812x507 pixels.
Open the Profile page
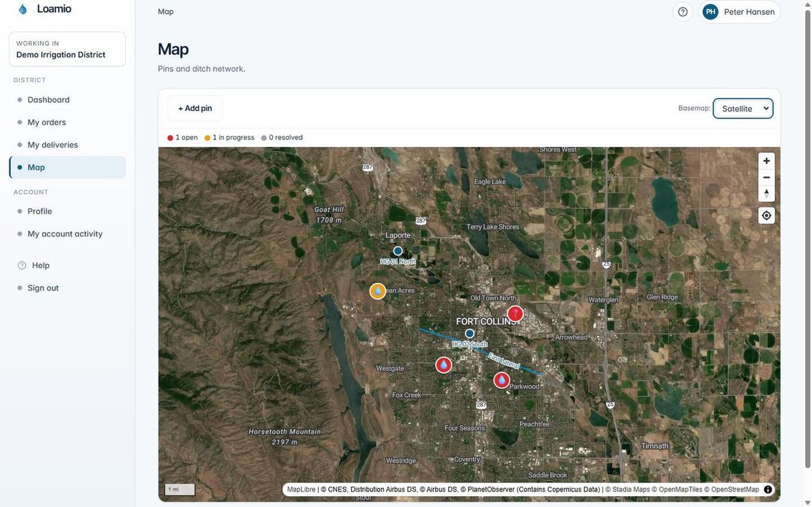tap(67, 211)
